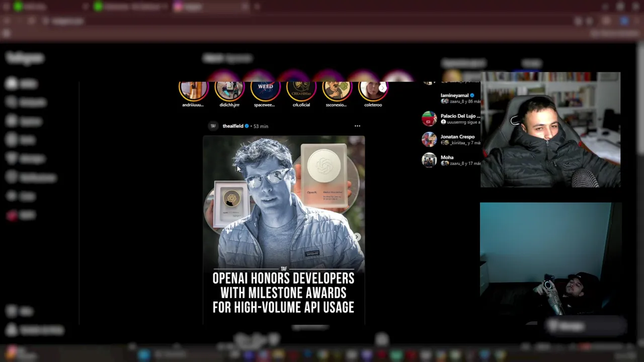Click the crk.oficial story username label

(301, 105)
